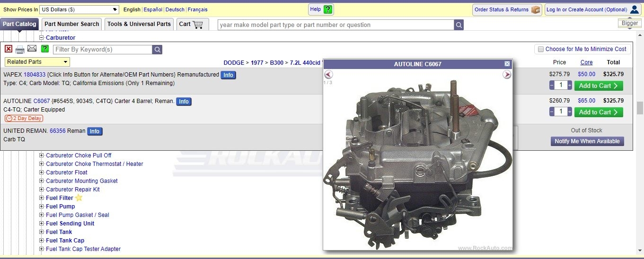The height and width of the screenshot is (259, 644).
Task: Open the Show Prices In currency dropdown
Action: [79, 9]
